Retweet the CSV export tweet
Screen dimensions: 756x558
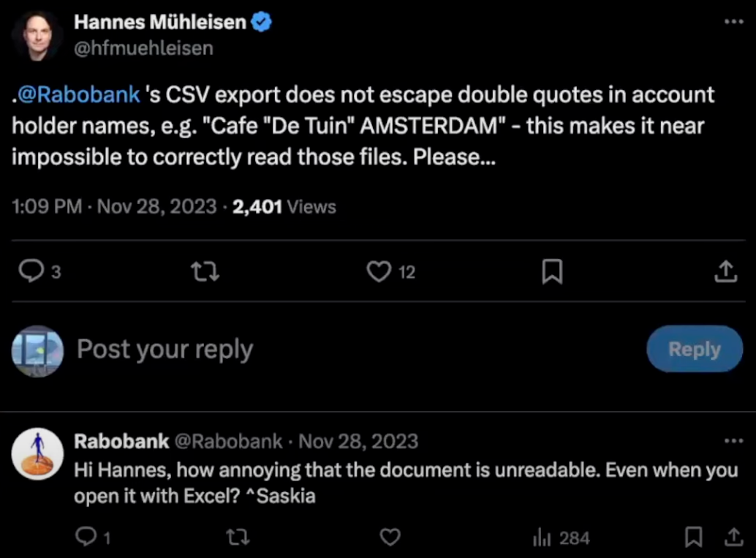click(x=204, y=271)
